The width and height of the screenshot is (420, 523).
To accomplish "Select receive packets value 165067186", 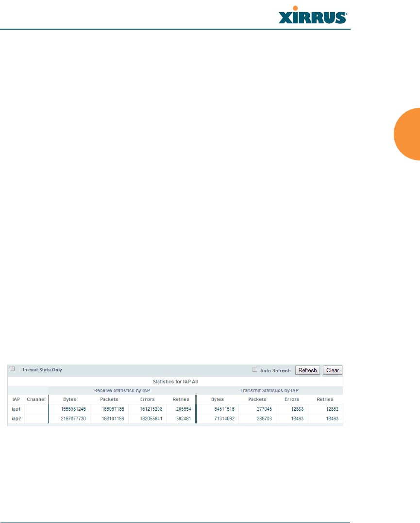I will point(113,409).
